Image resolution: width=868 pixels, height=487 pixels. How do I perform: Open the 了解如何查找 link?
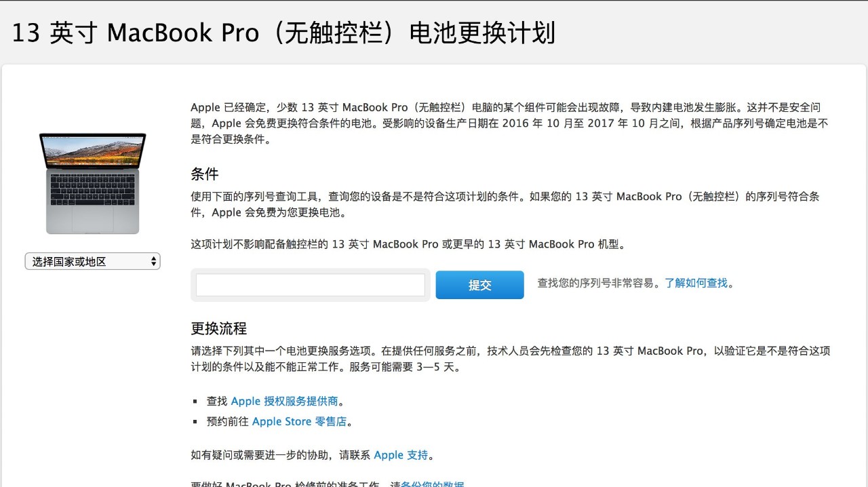coord(696,283)
